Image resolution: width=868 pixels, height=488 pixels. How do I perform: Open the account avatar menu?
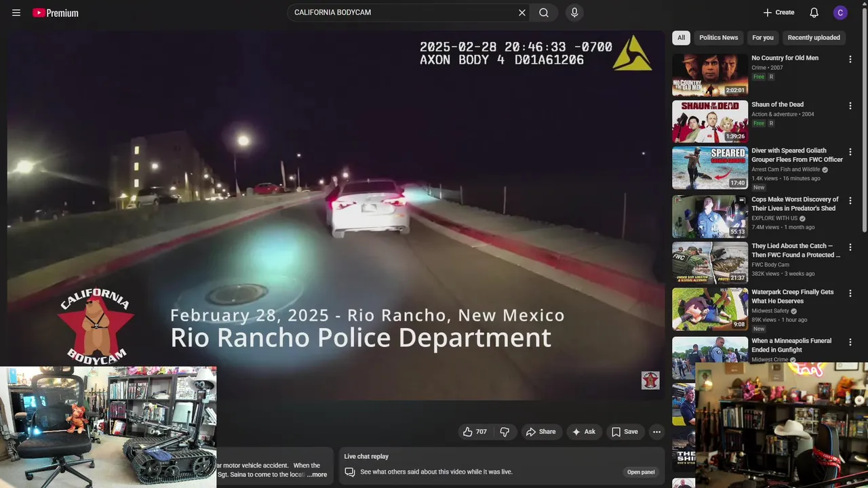(840, 13)
